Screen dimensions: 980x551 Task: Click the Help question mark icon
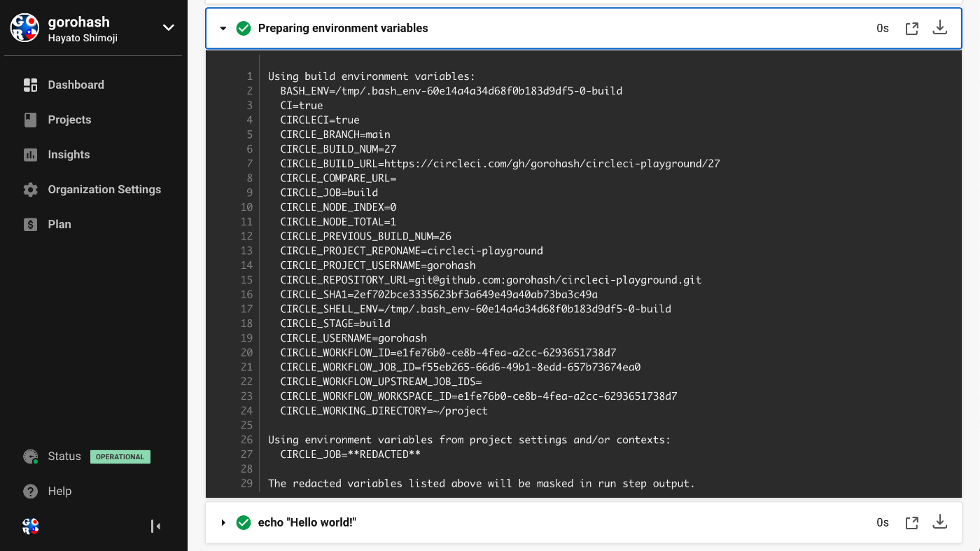coord(30,491)
